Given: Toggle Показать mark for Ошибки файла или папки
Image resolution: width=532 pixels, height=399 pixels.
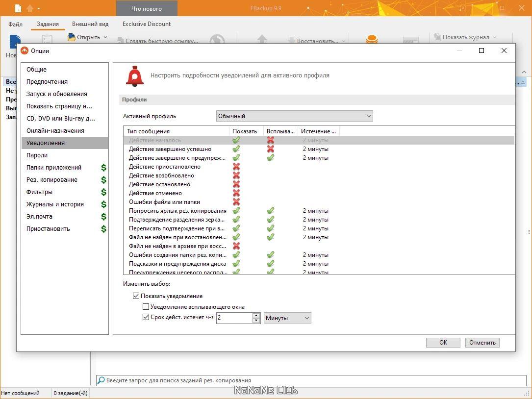Looking at the screenshot, I should pyautogui.click(x=236, y=202).
